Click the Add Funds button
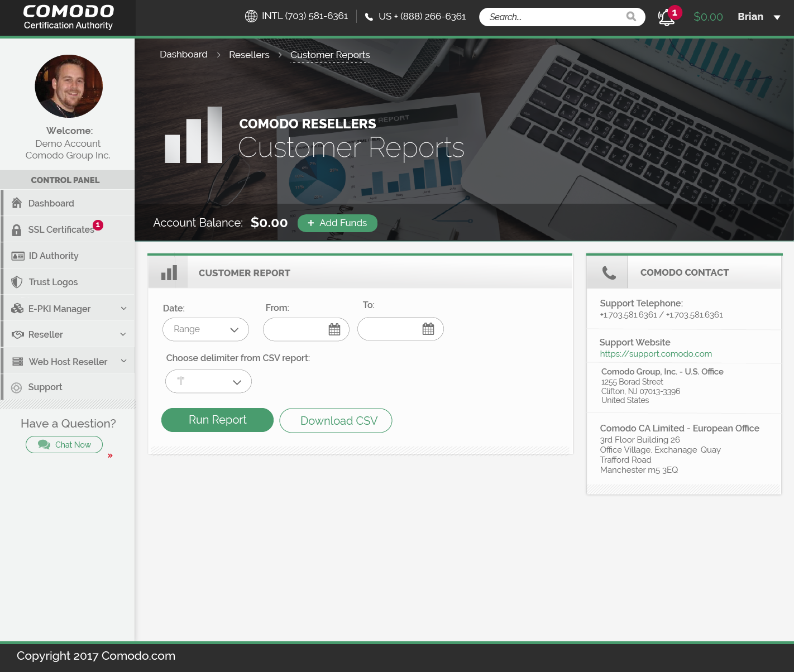 click(337, 223)
